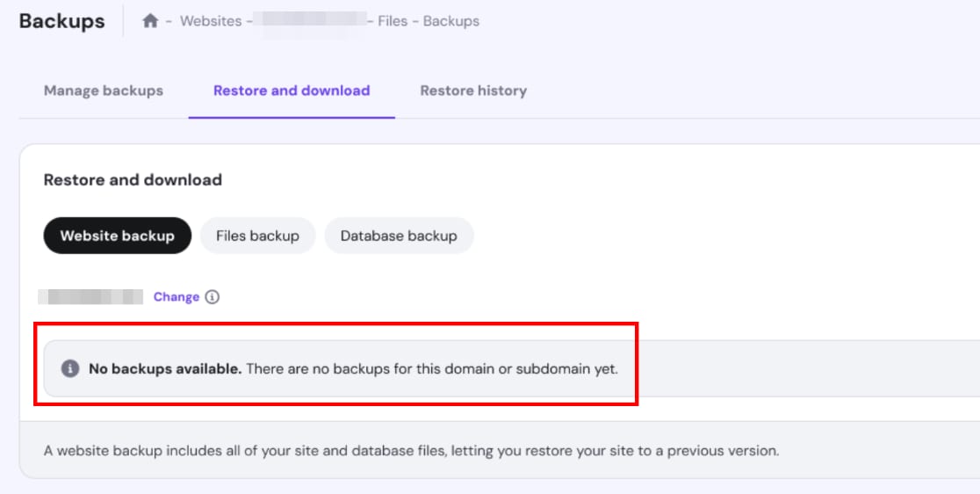
Task: Open the Files breadcrumb link
Action: click(x=393, y=21)
